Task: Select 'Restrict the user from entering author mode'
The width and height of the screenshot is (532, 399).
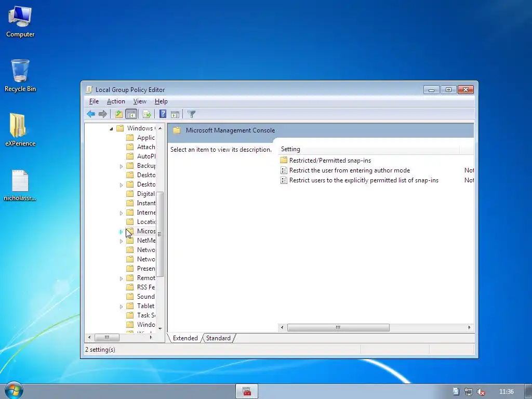Action: point(350,170)
